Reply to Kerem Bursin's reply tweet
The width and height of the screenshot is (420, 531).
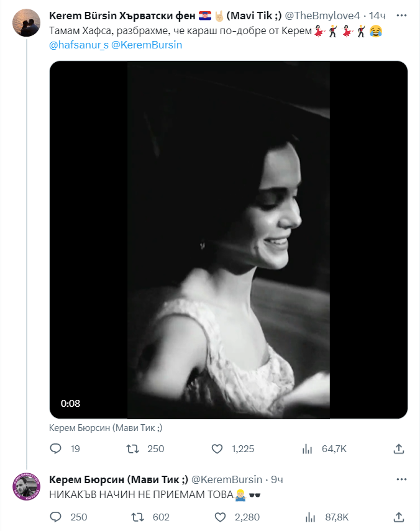point(56,517)
